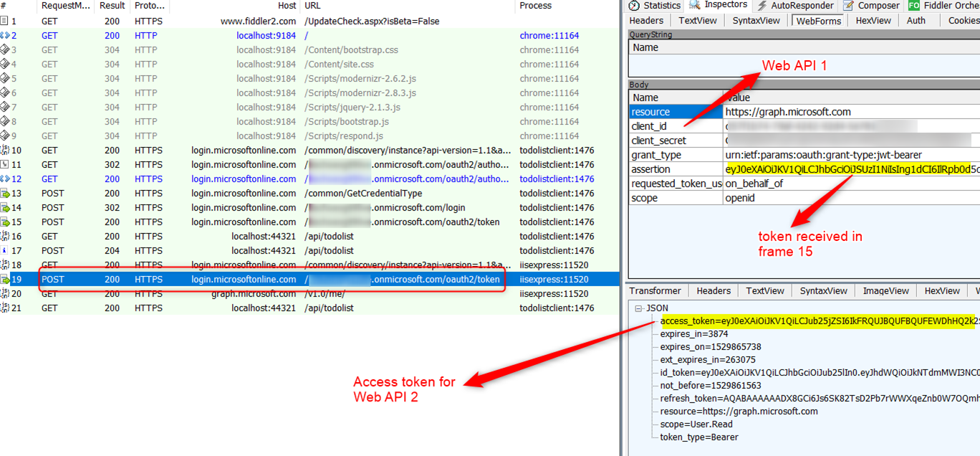Click the icon of session 5 modernizr-2.6.2.js
The height and width of the screenshot is (456, 980).
(5, 79)
